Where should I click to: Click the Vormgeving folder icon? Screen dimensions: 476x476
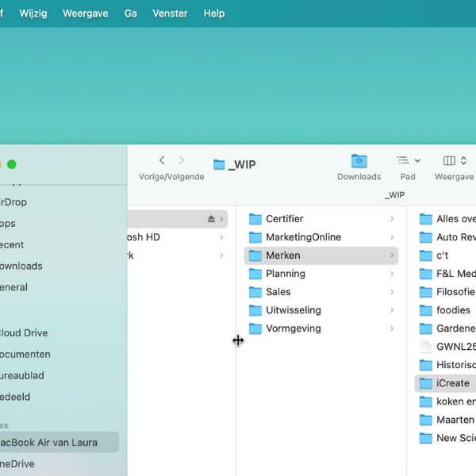click(x=255, y=328)
